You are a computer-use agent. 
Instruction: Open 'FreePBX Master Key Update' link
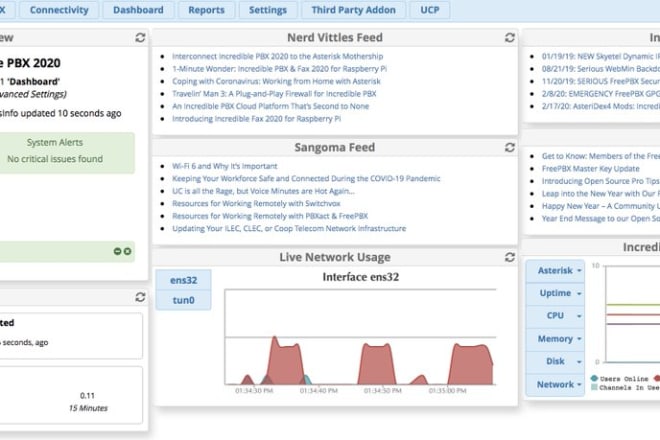[591, 168]
